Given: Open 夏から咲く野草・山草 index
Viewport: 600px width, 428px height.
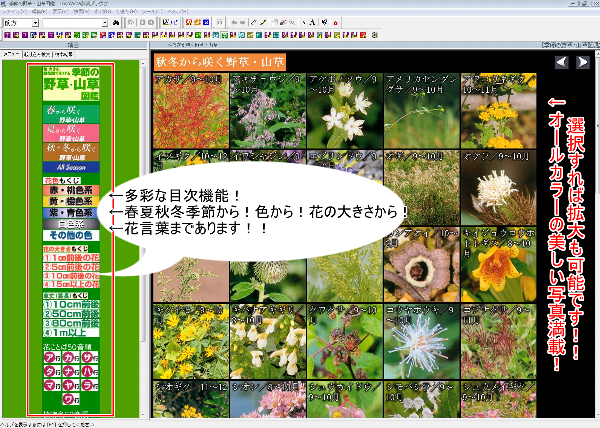Looking at the screenshot, I should (71, 133).
